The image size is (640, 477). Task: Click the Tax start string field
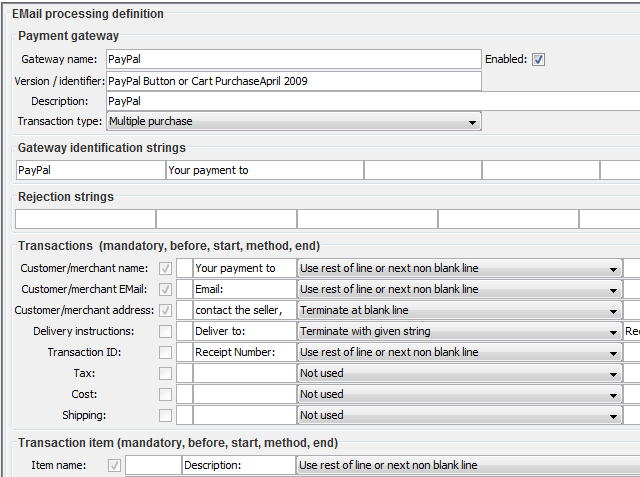click(244, 373)
